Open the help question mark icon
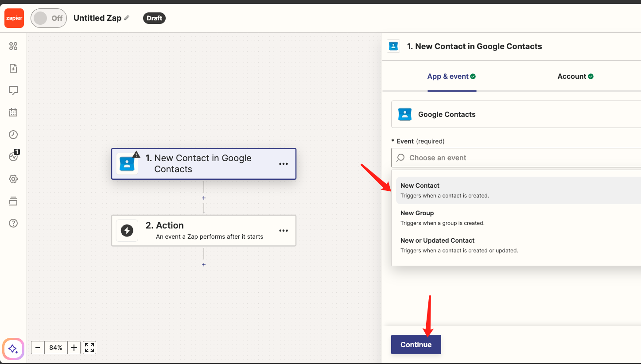 13,223
